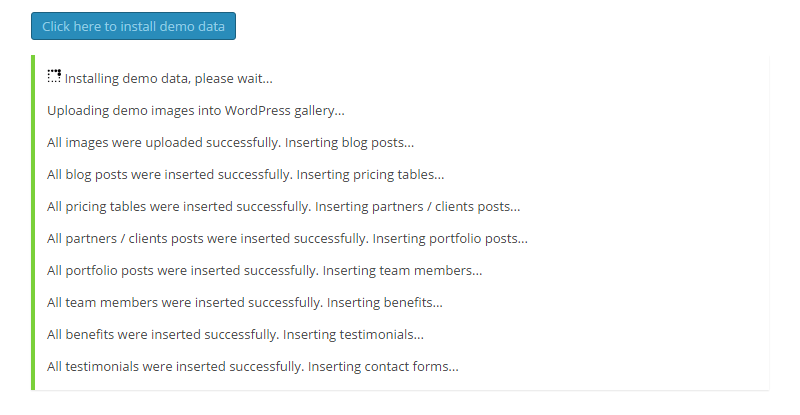The image size is (800, 415).
Task: Click the "Inserting contact forms..." status text
Action: pos(383,366)
